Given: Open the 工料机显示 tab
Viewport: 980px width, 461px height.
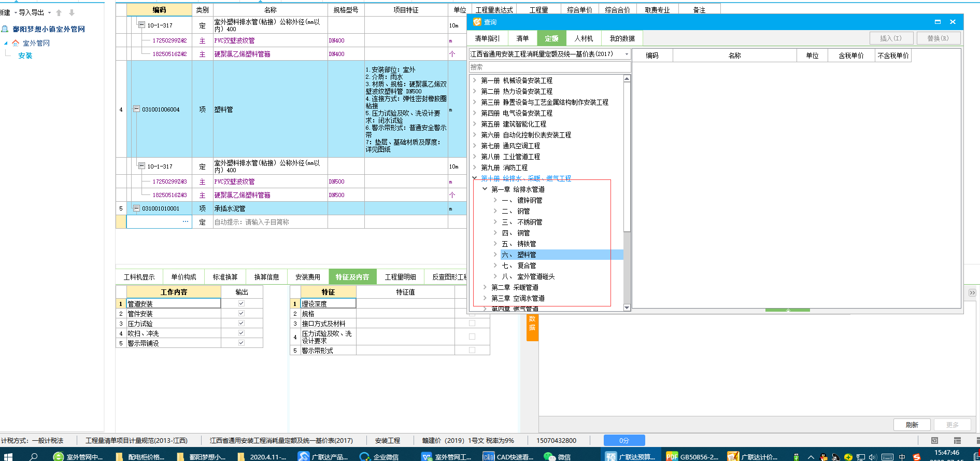Looking at the screenshot, I should 139,277.
